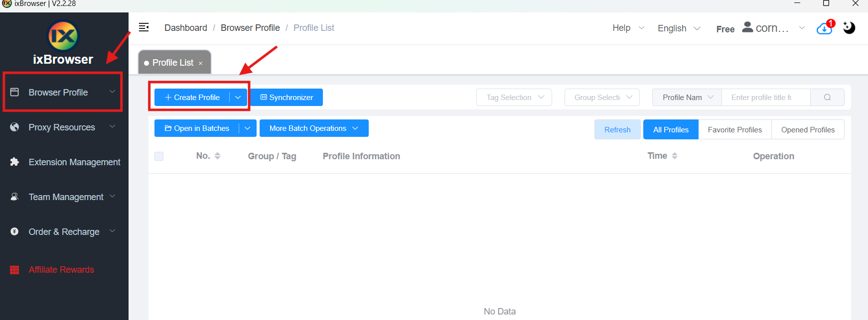Toggle dark mode moon icon
868x320 pixels.
[x=849, y=28]
